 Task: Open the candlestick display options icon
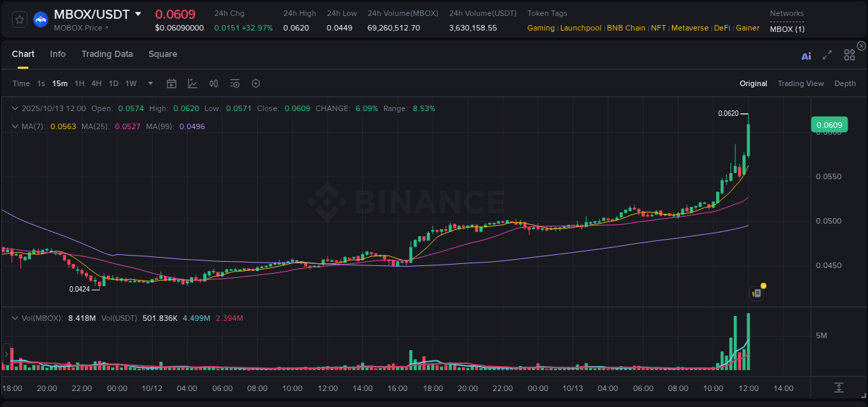point(213,83)
